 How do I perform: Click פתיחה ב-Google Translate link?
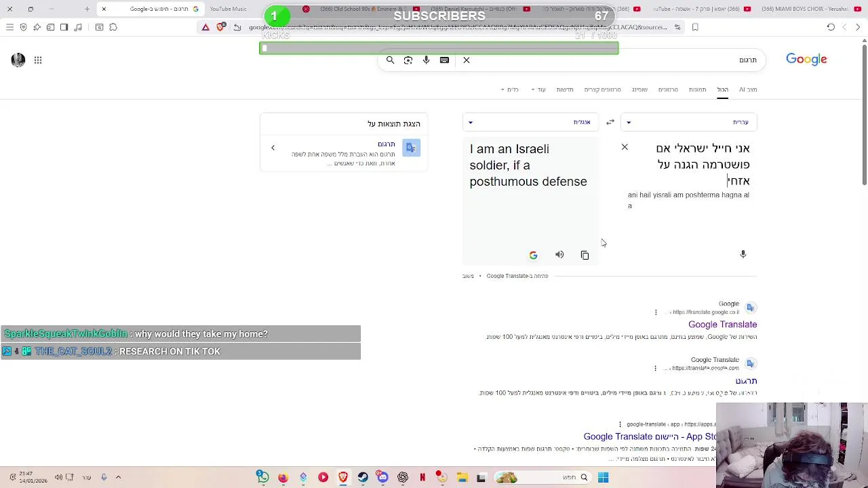point(517,276)
